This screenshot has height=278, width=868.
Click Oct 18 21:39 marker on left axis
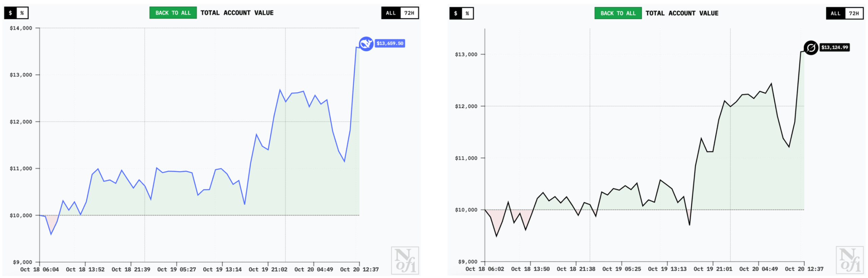point(131,270)
